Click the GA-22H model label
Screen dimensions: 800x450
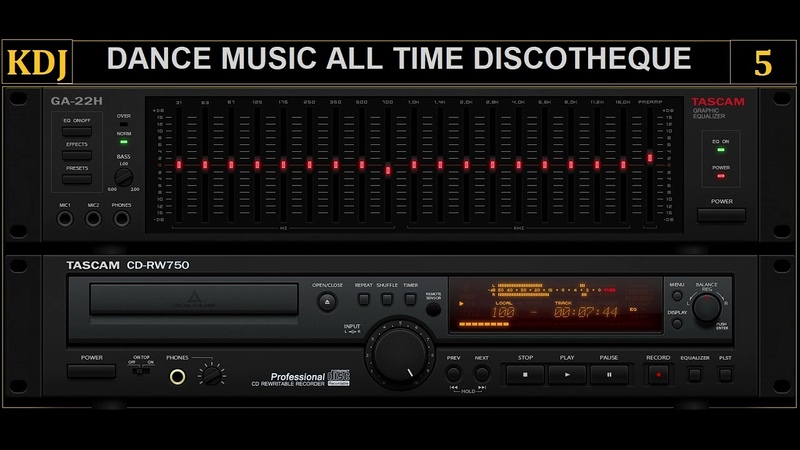[77, 101]
